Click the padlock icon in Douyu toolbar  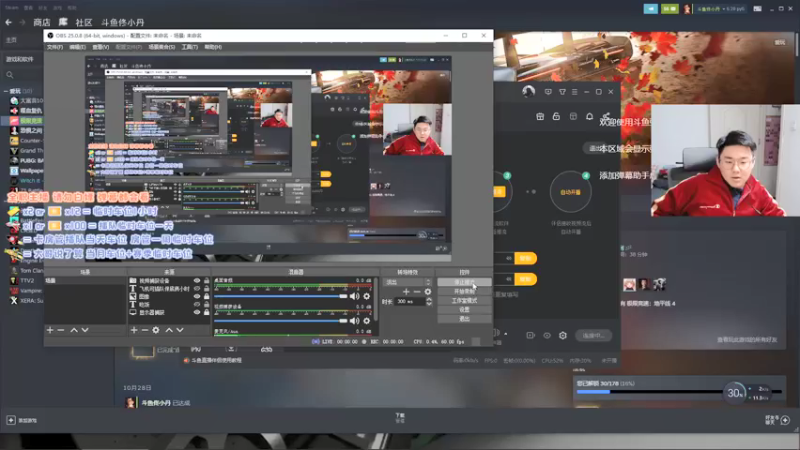point(556,116)
